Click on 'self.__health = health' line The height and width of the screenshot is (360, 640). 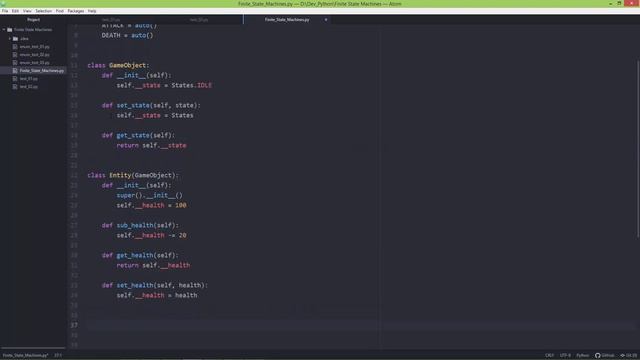(x=157, y=295)
